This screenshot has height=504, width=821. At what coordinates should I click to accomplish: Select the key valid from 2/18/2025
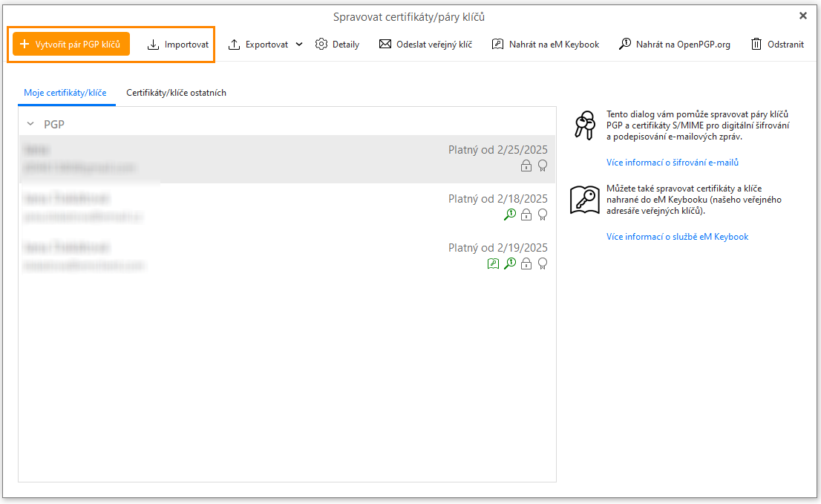pos(287,207)
